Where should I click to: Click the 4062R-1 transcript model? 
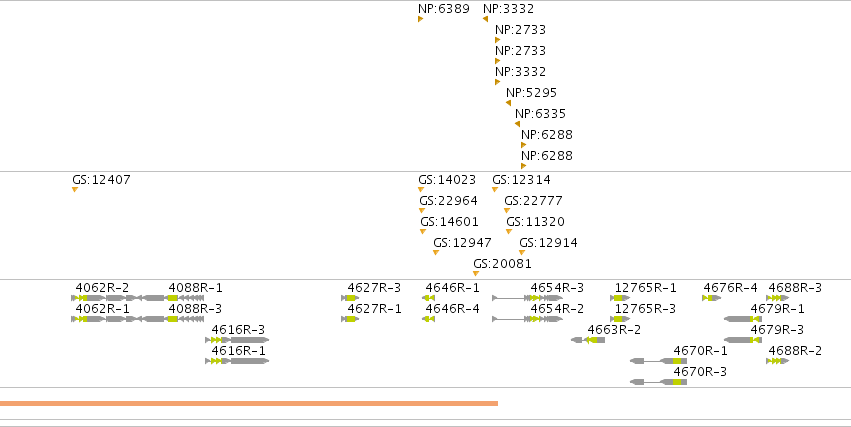[x=103, y=319]
